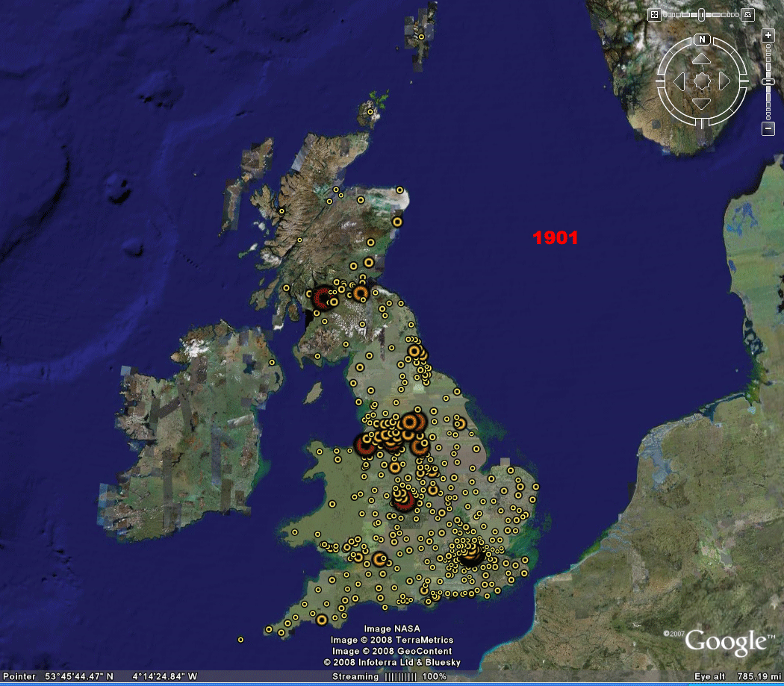Click the zoom in plus button
The image size is (784, 686).
[x=768, y=36]
